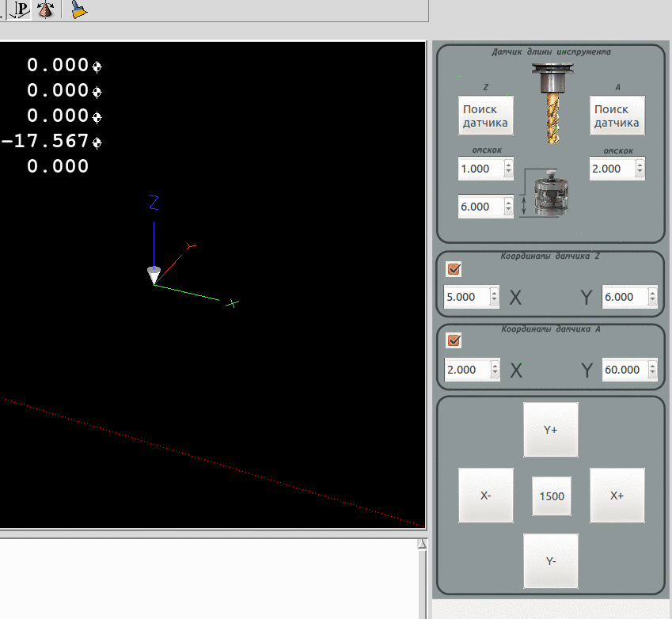Decrease Z retract 1.000 with down arrow
This screenshot has height=619, width=672.
coord(508,173)
